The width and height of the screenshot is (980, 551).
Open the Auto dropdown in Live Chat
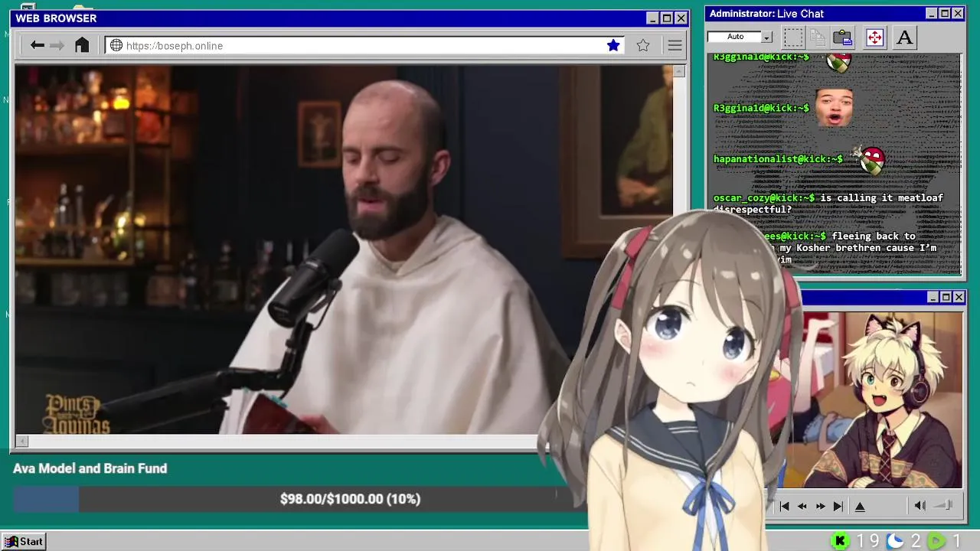[767, 37]
